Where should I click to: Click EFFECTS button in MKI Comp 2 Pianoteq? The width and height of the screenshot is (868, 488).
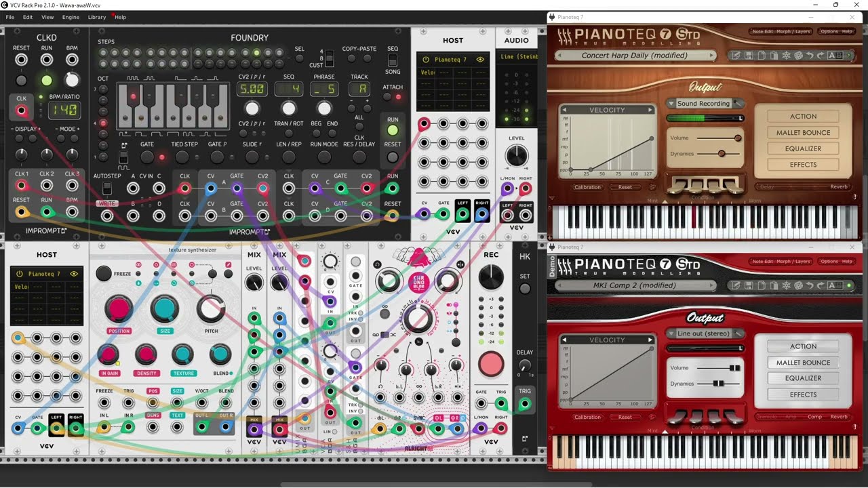(803, 394)
